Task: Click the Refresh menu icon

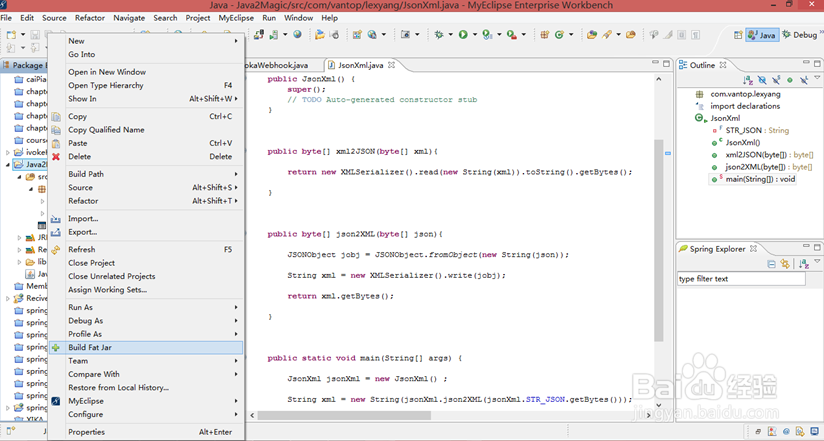Action: point(56,250)
